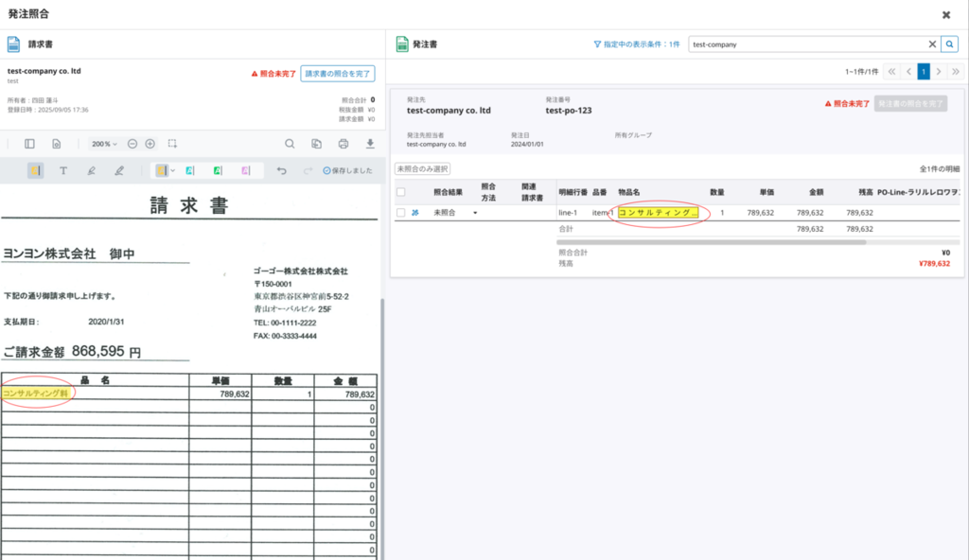Go to the last page of results
The width and height of the screenshot is (969, 560).
956,72
